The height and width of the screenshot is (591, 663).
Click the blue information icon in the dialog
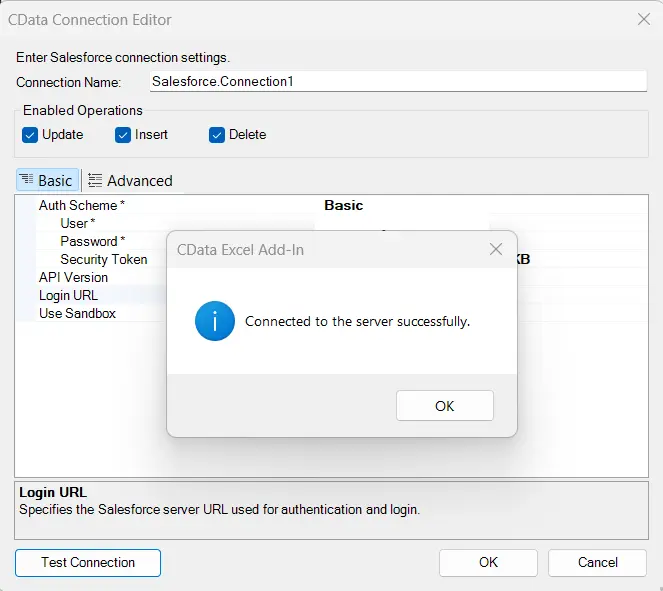coord(215,321)
